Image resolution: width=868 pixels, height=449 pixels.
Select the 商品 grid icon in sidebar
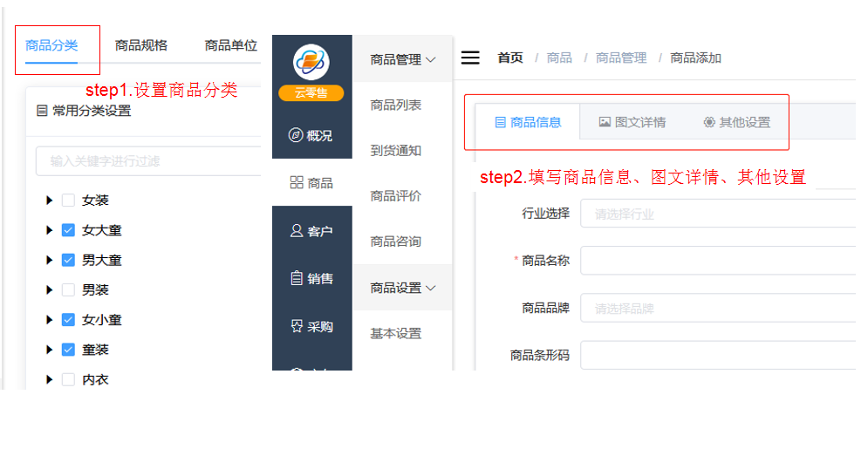click(297, 182)
